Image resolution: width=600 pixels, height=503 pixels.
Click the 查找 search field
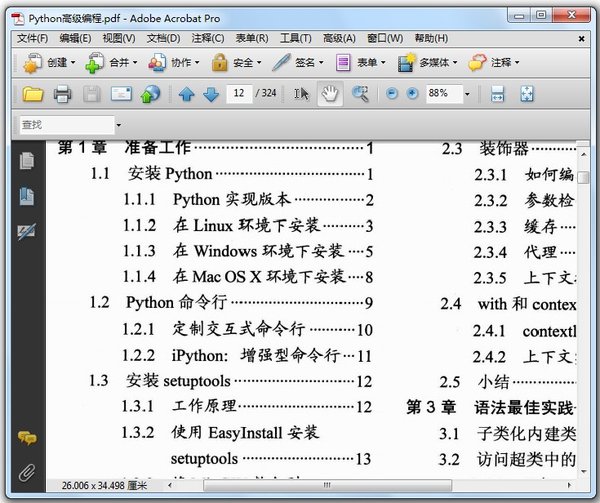67,125
